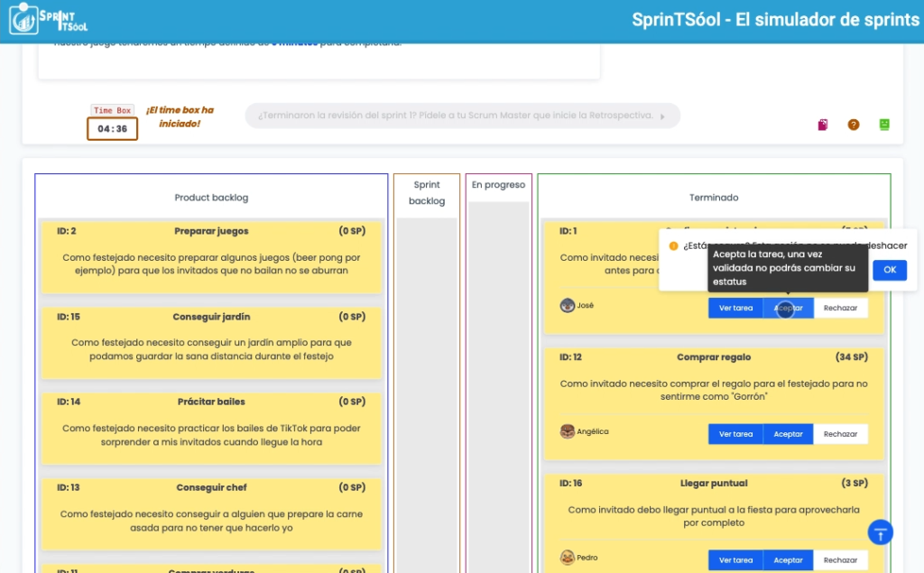Confirm with the OK button
Viewport: 924px width, 573px height.
pos(890,270)
